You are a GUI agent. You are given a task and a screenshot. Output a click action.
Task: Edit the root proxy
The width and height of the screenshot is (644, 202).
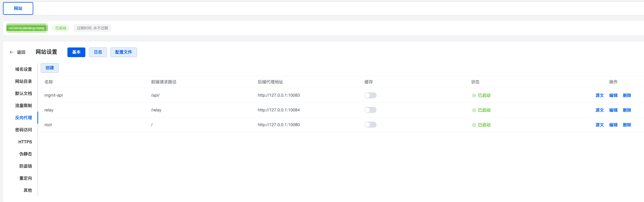pos(613,125)
